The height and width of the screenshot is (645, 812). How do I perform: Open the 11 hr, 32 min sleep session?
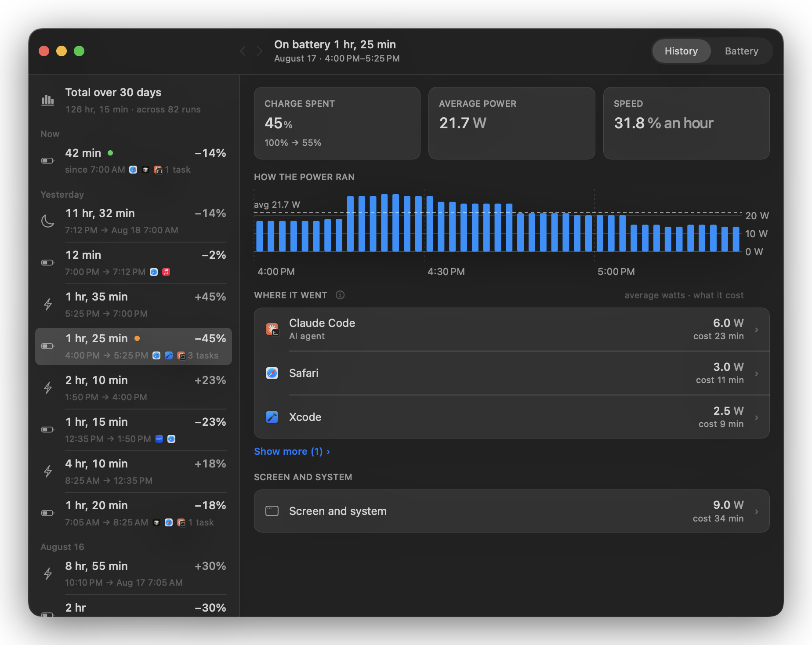point(134,221)
